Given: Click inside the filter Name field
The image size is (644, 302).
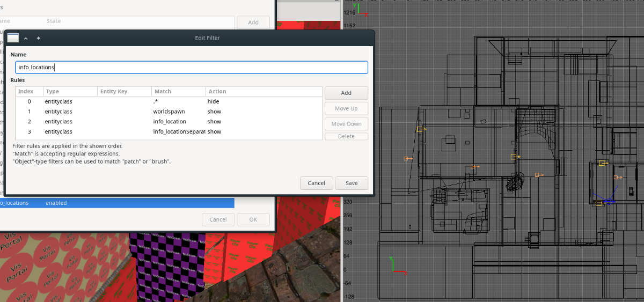Looking at the screenshot, I should [192, 68].
